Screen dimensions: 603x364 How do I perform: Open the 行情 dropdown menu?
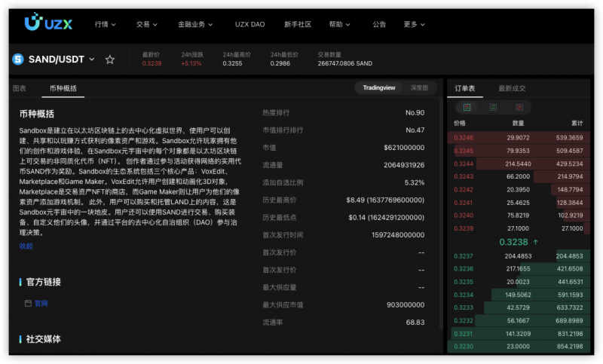(x=105, y=24)
